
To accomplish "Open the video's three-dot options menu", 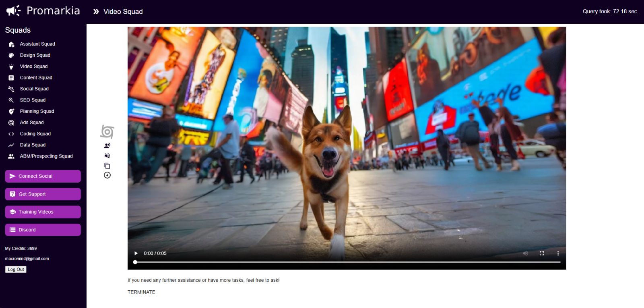I will [558, 253].
